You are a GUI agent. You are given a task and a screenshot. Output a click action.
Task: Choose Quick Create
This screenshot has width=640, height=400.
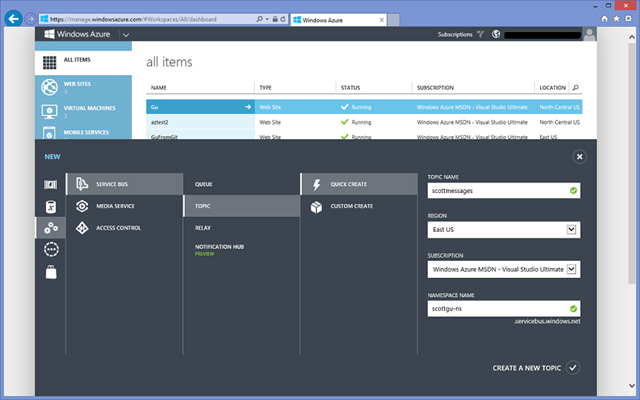click(359, 184)
